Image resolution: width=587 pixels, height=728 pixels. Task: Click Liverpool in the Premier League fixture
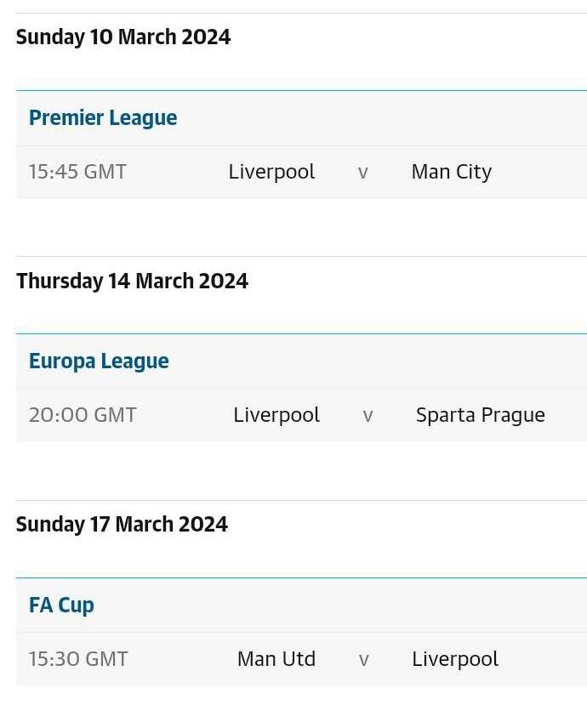[x=271, y=172]
